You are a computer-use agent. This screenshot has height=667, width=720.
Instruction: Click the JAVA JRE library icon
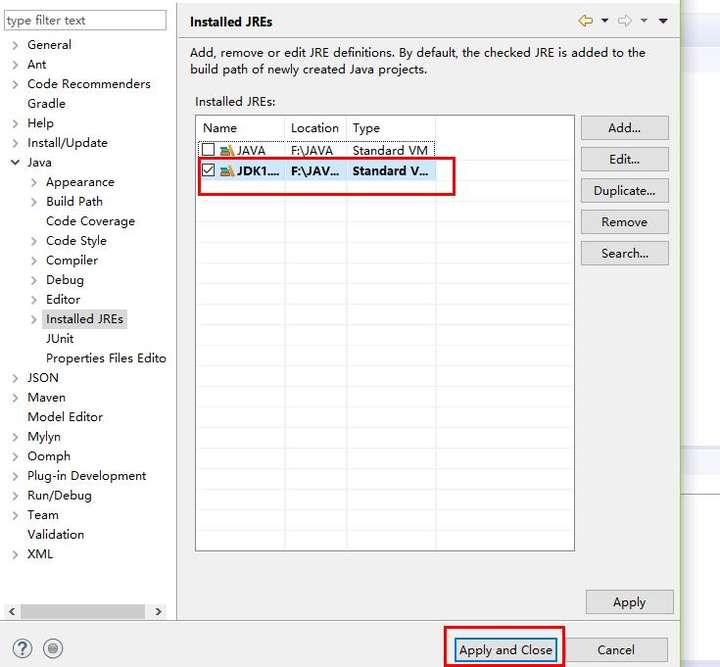(227, 151)
